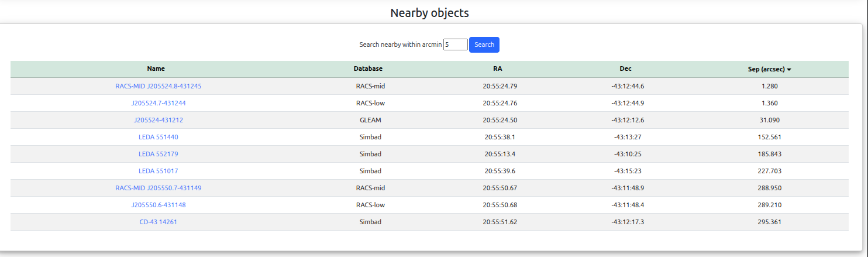The image size is (868, 257).
Task: Select RACS-mid cell in J205524.8 row
Action: 370,86
